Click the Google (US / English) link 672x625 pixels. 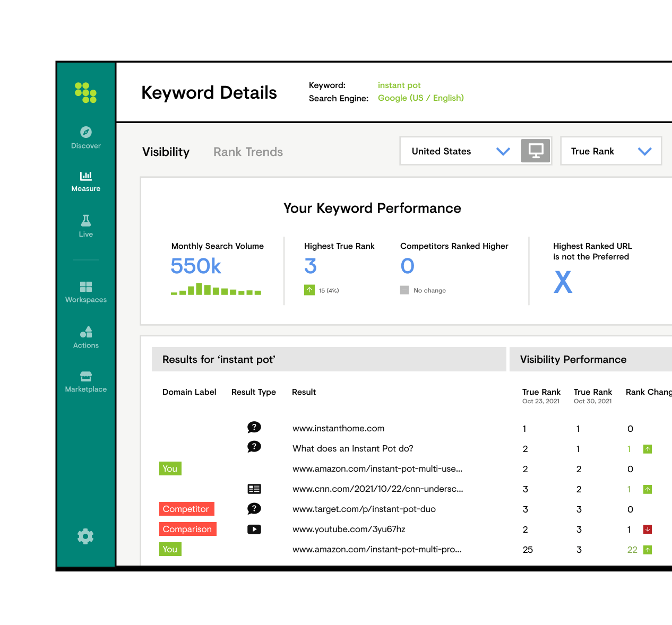421,98
